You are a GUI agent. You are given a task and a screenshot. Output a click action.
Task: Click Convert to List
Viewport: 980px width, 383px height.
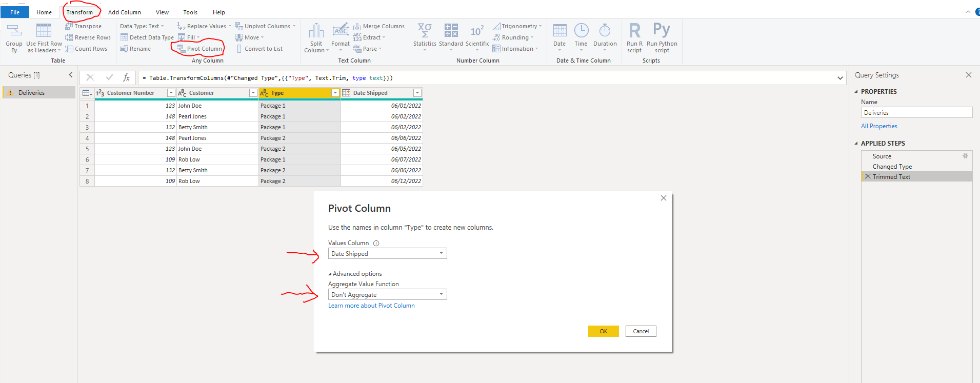pyautogui.click(x=259, y=49)
